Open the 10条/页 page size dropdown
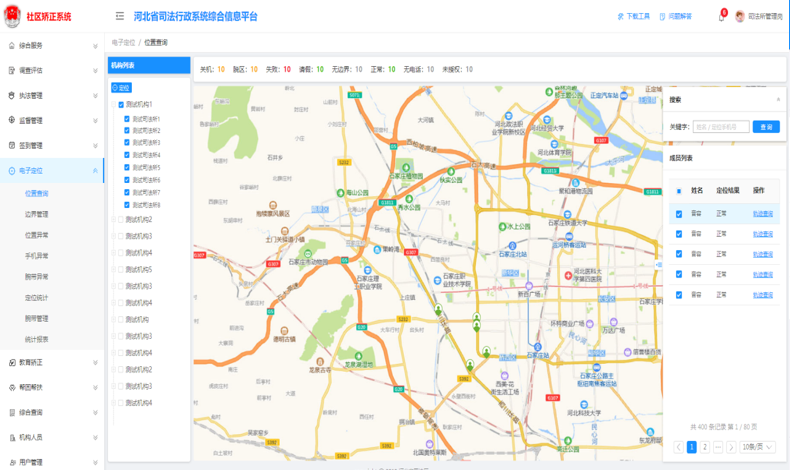The width and height of the screenshot is (790, 470). pyautogui.click(x=758, y=447)
